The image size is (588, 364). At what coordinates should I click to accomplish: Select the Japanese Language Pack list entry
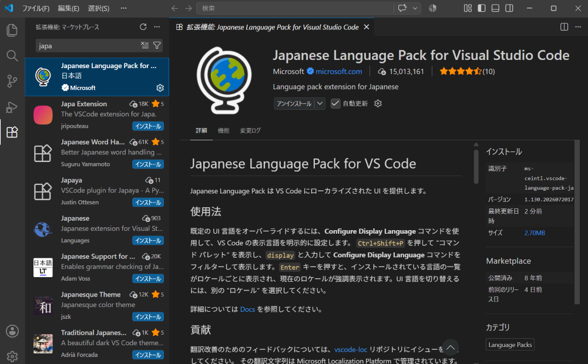click(x=97, y=77)
